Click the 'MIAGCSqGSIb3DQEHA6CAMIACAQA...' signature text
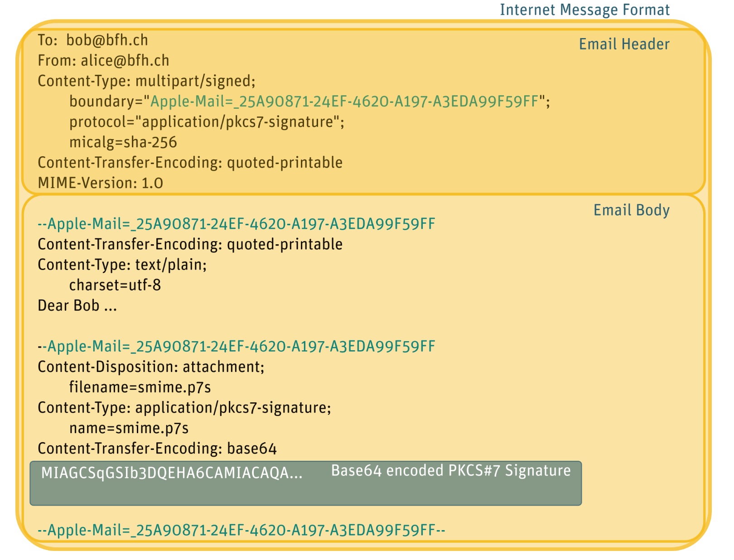This screenshot has width=734, height=560. point(172,473)
